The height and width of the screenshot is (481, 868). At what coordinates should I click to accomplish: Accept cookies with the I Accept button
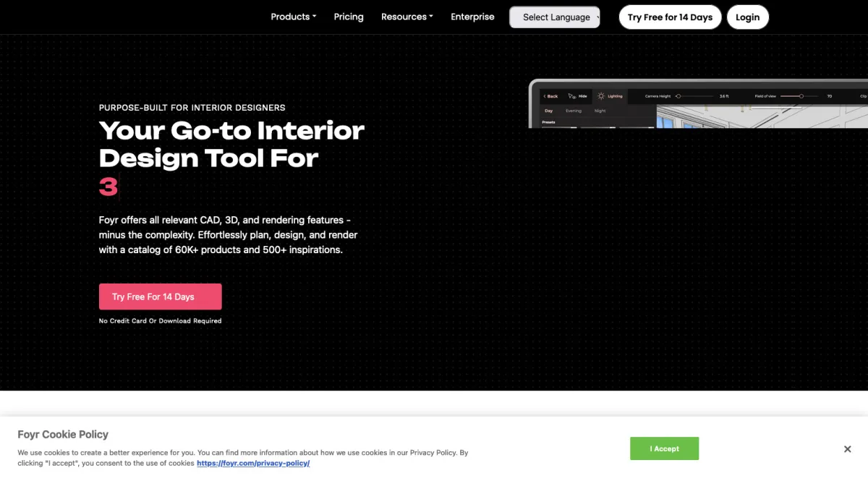coord(664,448)
